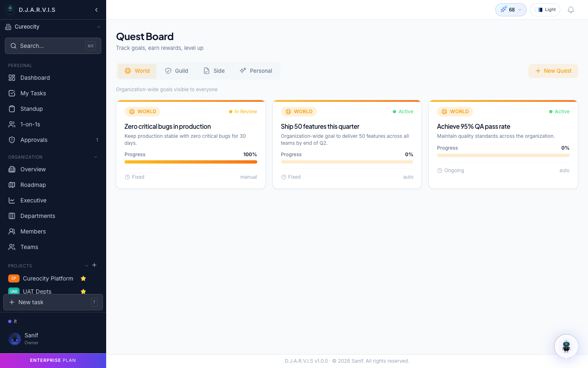Open the Standup page
This screenshot has height=368, width=588.
[53, 109]
